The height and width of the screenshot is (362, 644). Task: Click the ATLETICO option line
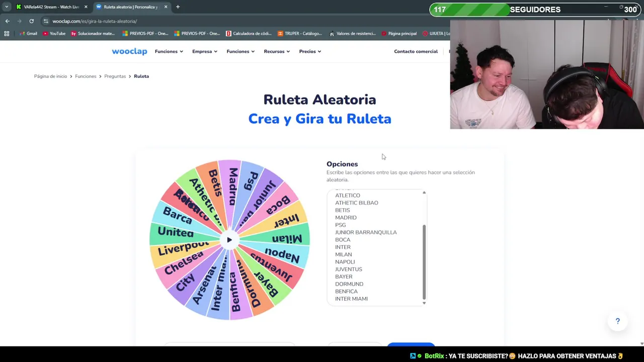(348, 196)
